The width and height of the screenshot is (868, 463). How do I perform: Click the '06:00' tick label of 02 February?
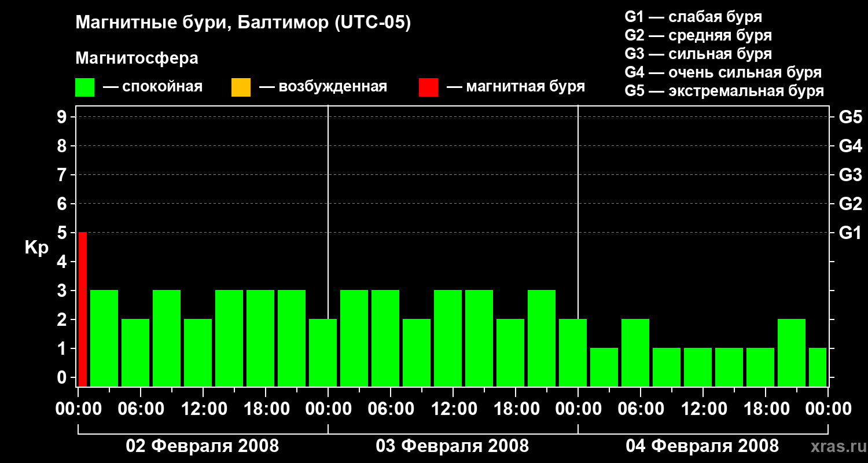pos(140,409)
